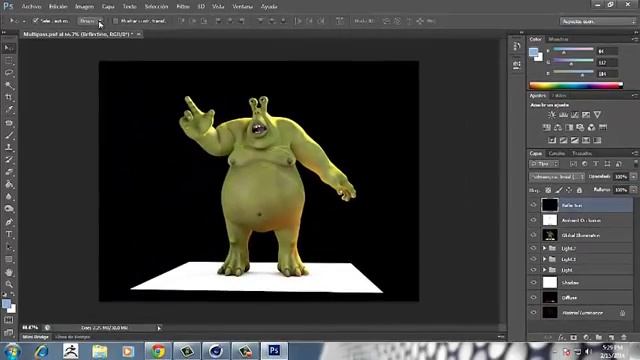Switch to the Muestras tab
The width and height of the screenshot is (640, 360).
(x=558, y=39)
